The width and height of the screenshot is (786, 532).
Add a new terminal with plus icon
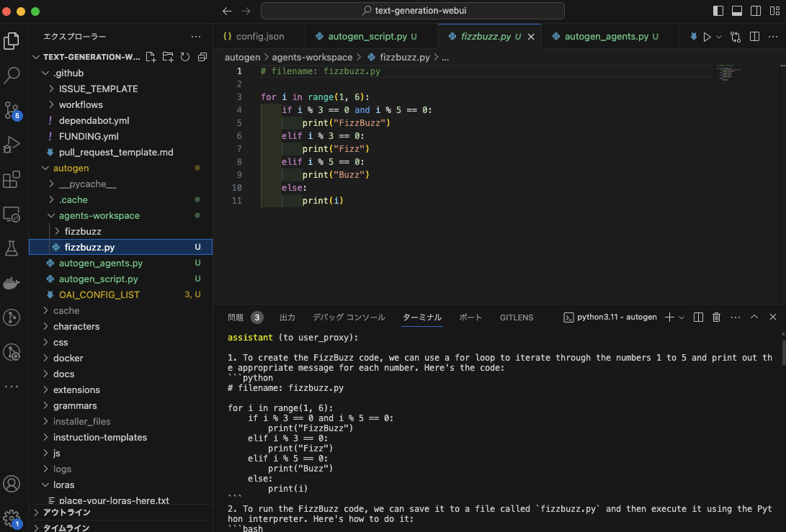pyautogui.click(x=669, y=317)
